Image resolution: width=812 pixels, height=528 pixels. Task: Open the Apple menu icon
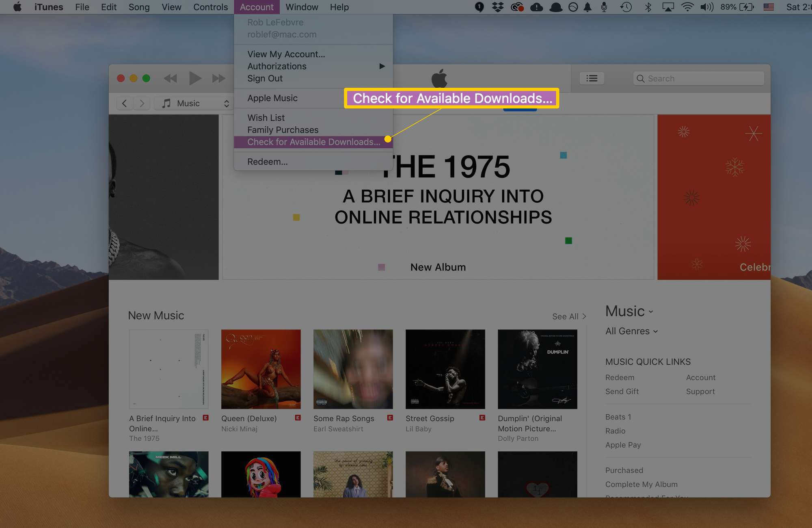point(17,7)
